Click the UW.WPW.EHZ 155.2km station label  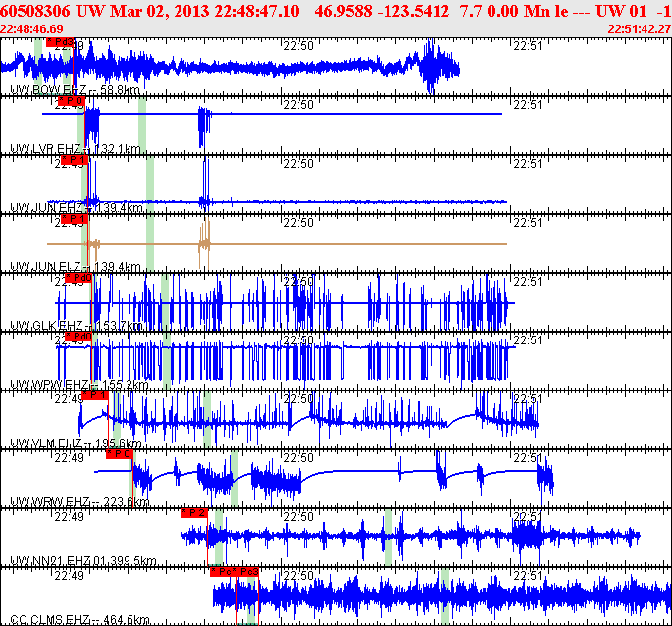[x=78, y=385]
